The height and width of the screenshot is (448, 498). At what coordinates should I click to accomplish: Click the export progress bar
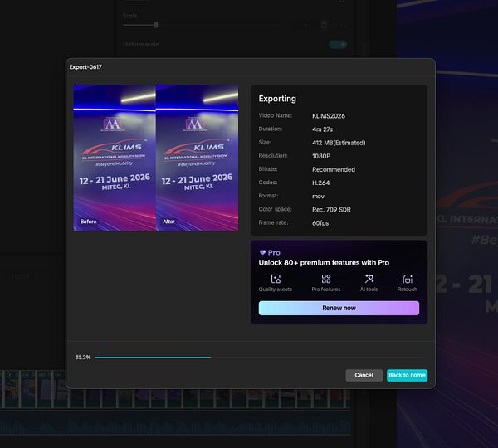click(260, 358)
